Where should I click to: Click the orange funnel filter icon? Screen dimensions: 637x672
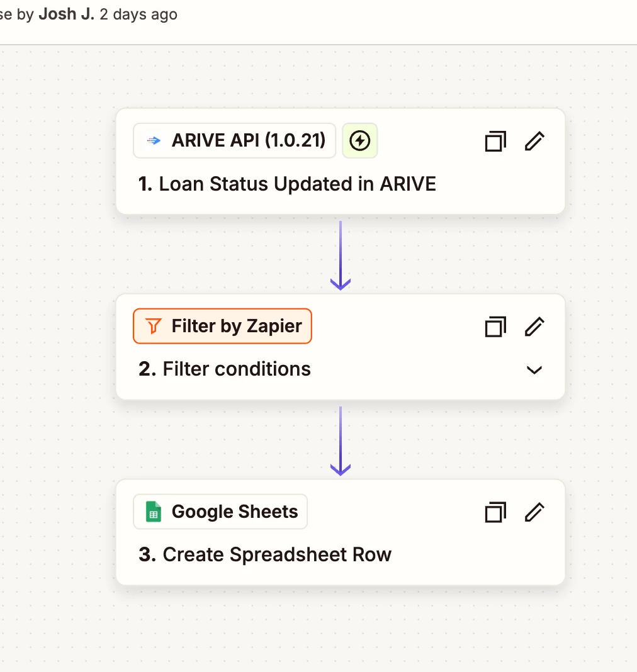(153, 327)
